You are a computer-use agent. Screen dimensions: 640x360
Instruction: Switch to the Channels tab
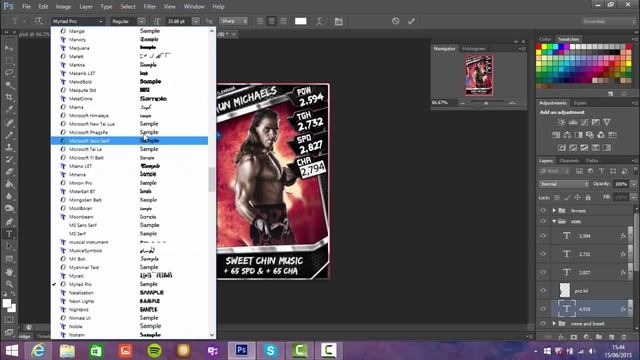pos(569,161)
